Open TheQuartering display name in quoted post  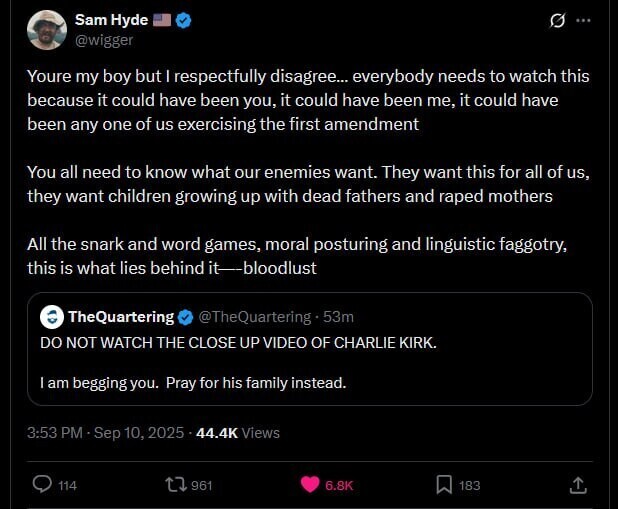pos(119,317)
